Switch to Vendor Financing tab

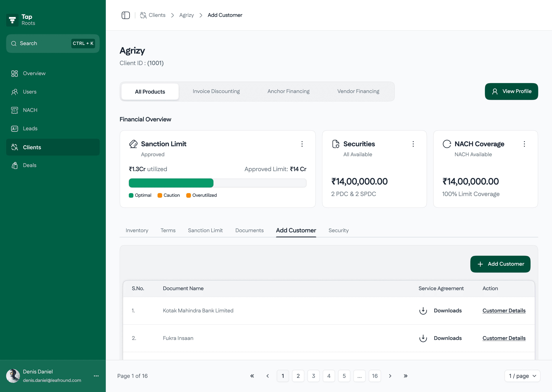click(358, 92)
